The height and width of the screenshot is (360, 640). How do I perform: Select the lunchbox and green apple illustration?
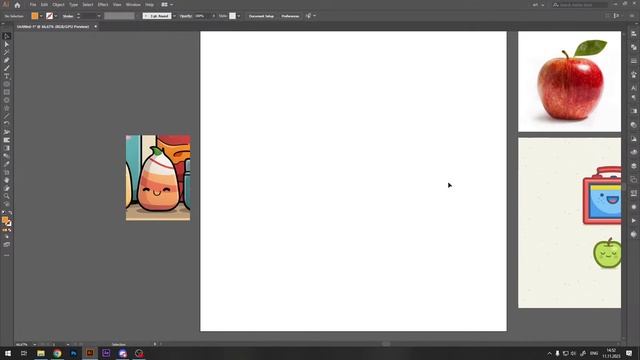569,223
